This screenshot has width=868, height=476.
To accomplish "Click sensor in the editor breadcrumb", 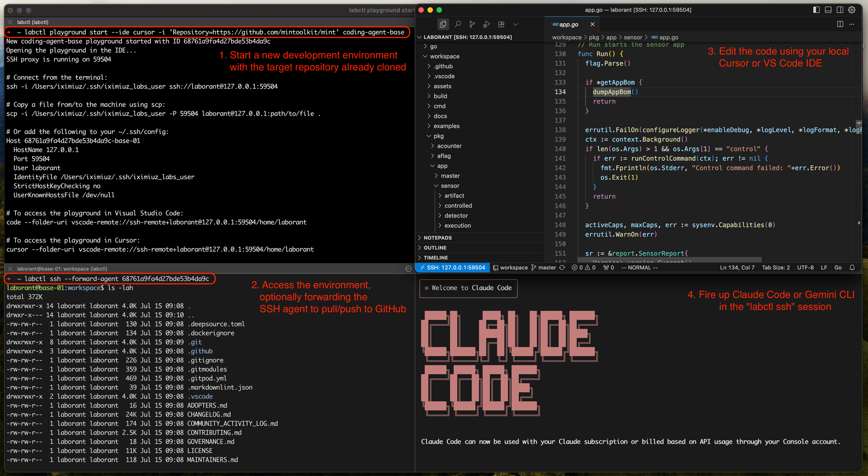I will (633, 37).
